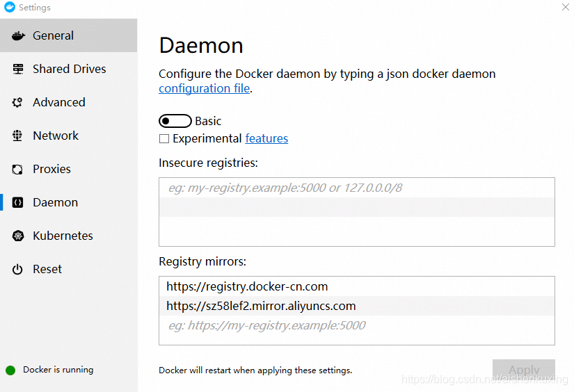574x392 pixels.
Task: Click the Insecure registries input field
Action: coord(357,212)
